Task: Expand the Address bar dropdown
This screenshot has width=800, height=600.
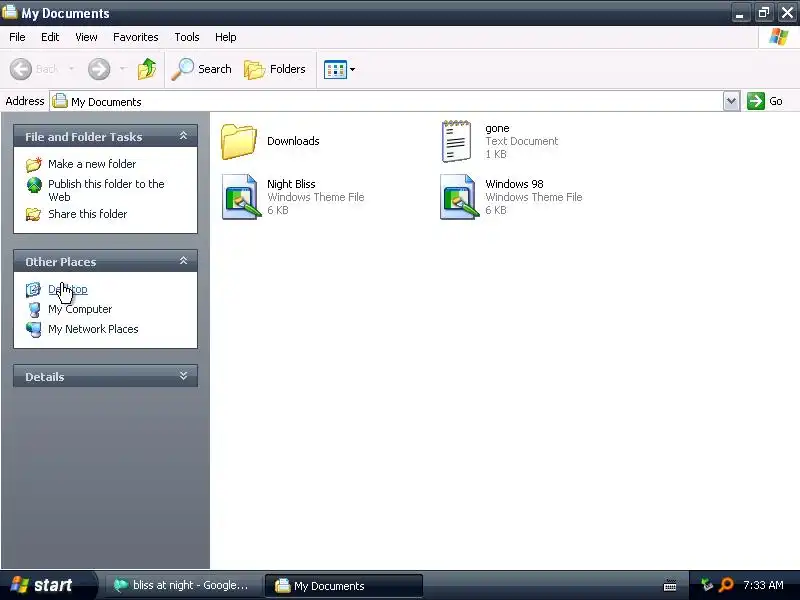Action: (x=731, y=101)
